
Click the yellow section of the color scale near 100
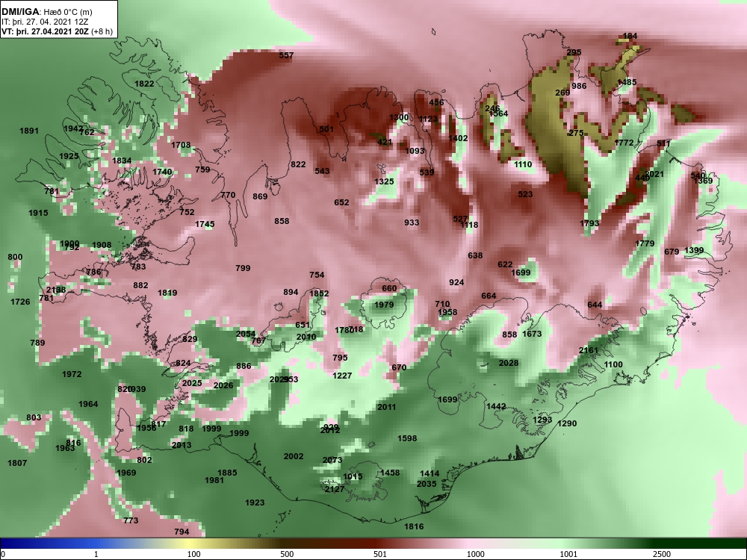190,544
